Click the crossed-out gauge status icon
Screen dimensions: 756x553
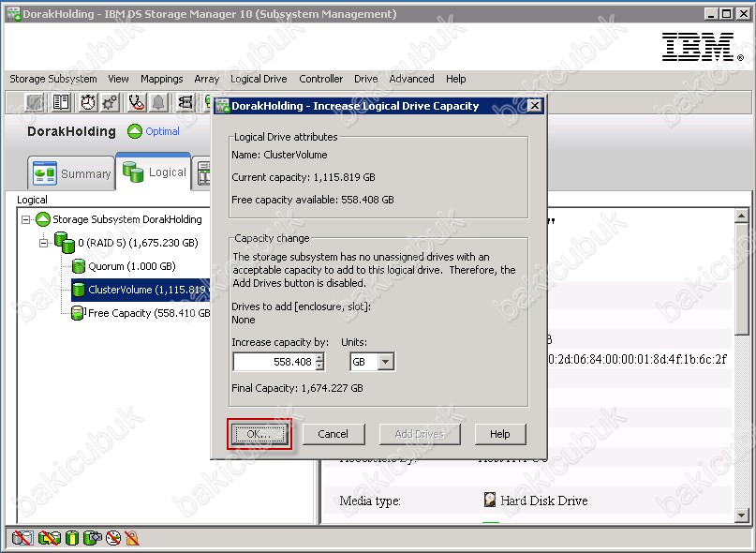point(113,538)
